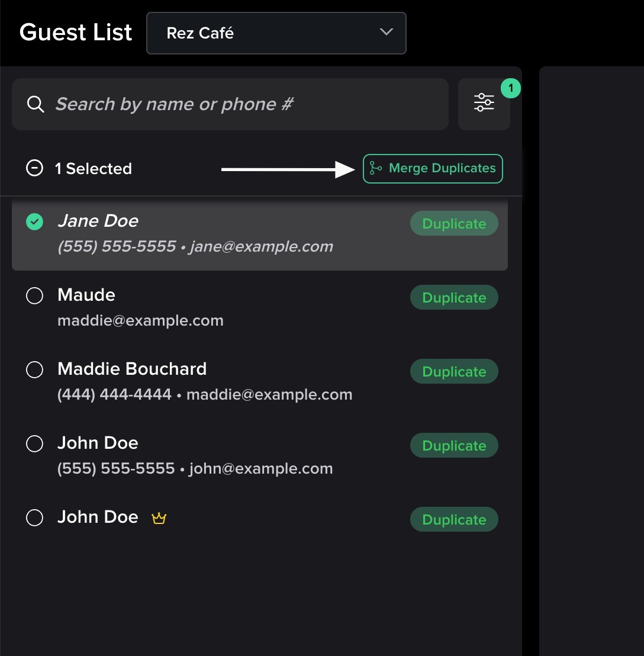Select the Maude guest radio button

pos(35,295)
